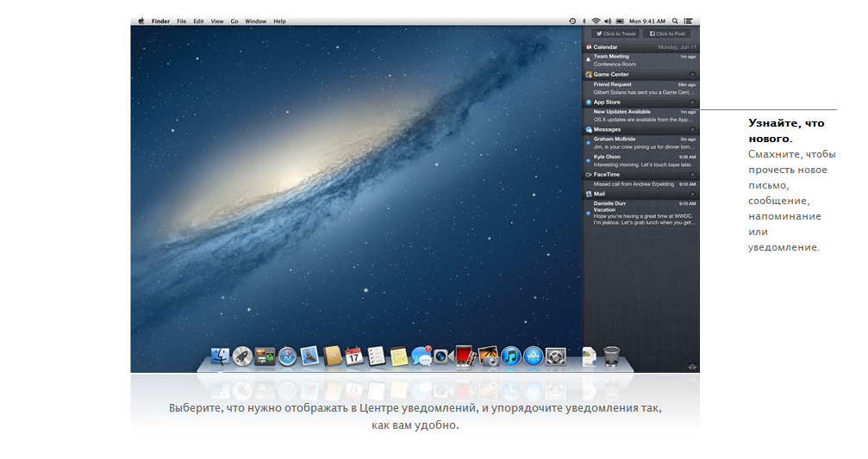Open Spotlight search magnifier
The height and width of the screenshot is (459, 868).
coord(676,21)
